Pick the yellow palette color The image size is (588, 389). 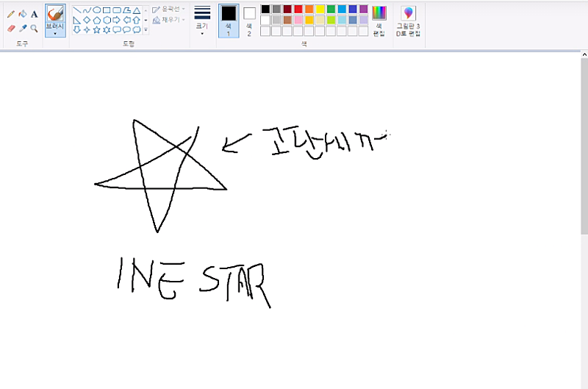tap(320, 9)
